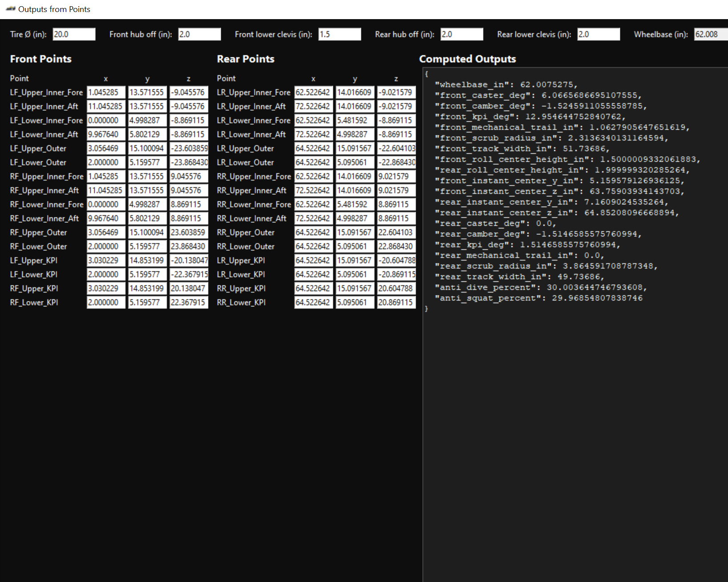Select RF_Lower_Inner_Aft z value field
The width and height of the screenshot is (728, 582).
[x=189, y=218]
